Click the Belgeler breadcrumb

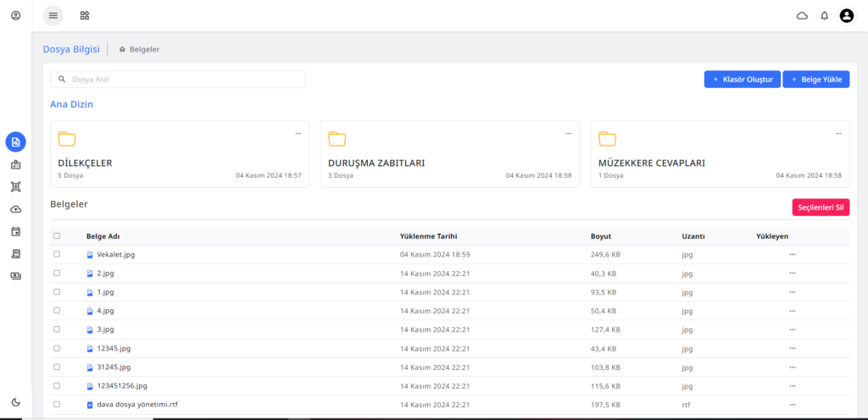144,49
